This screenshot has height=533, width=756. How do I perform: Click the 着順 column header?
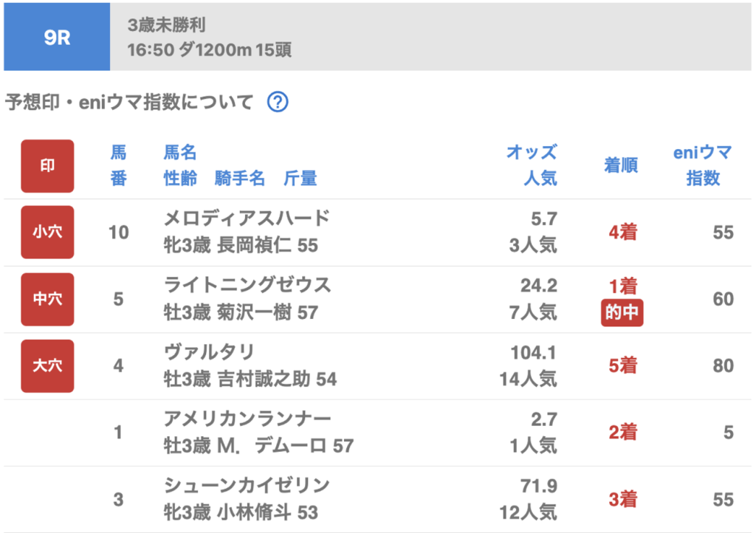(x=621, y=165)
